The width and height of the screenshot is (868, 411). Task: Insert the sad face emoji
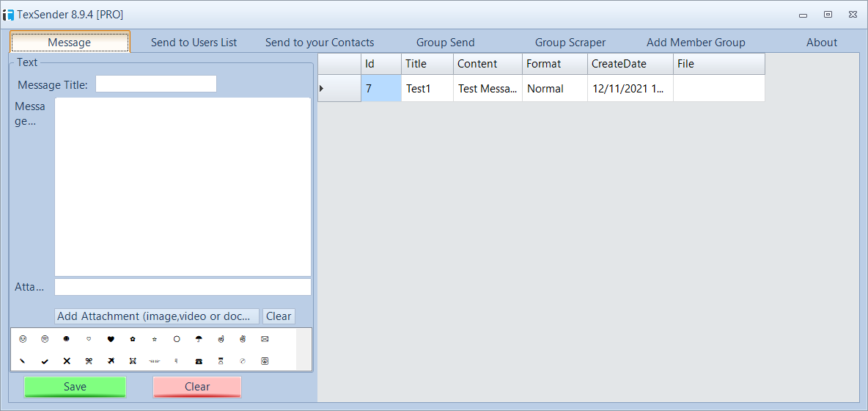(45, 338)
